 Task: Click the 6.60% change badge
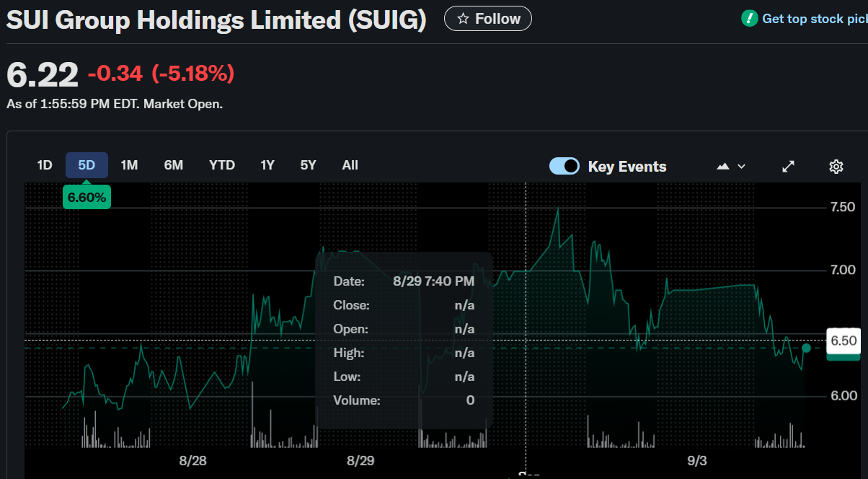tap(87, 197)
